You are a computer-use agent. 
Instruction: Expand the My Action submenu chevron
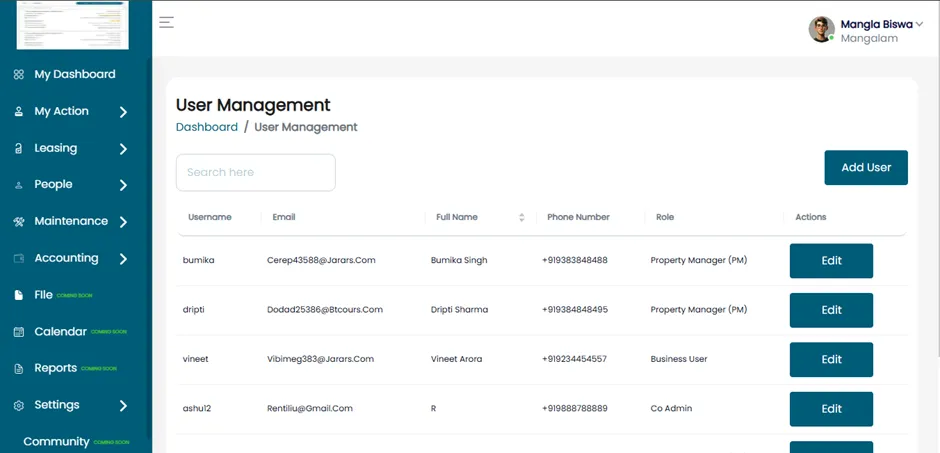click(x=123, y=112)
